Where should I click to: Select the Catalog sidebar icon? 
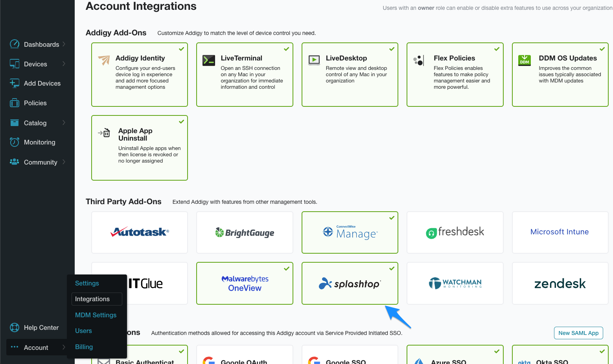pos(15,123)
